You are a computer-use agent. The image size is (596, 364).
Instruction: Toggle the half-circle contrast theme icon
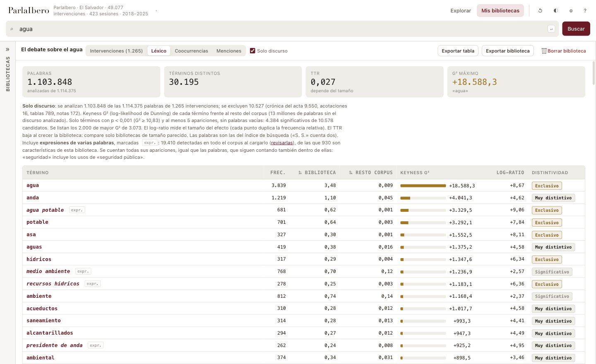point(555,11)
